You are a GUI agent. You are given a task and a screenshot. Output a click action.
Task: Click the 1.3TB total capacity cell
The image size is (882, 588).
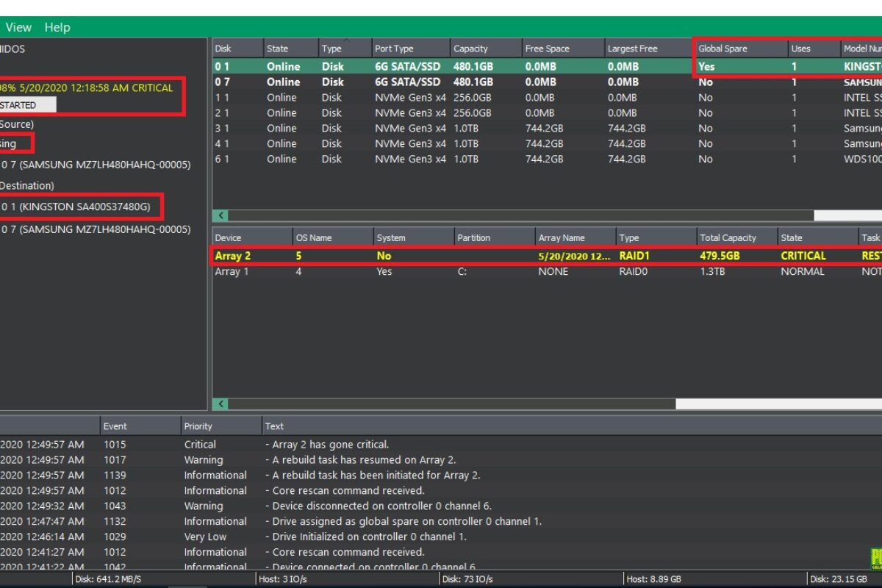point(714,271)
